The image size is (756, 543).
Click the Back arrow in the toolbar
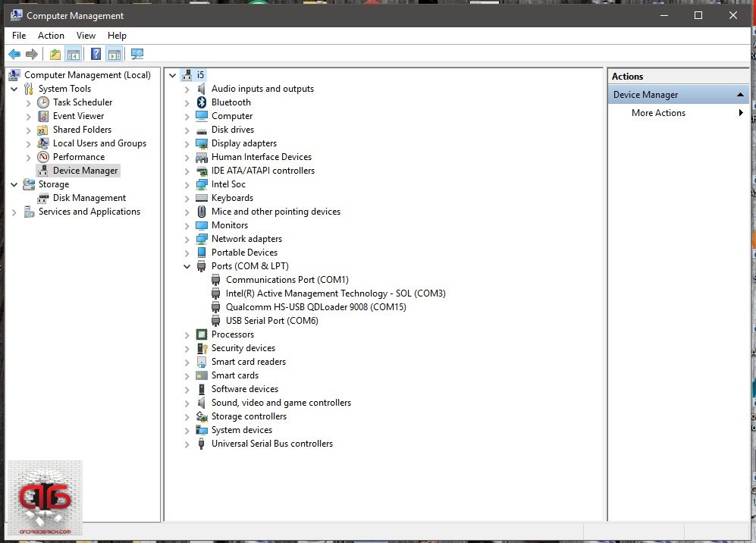click(x=14, y=54)
